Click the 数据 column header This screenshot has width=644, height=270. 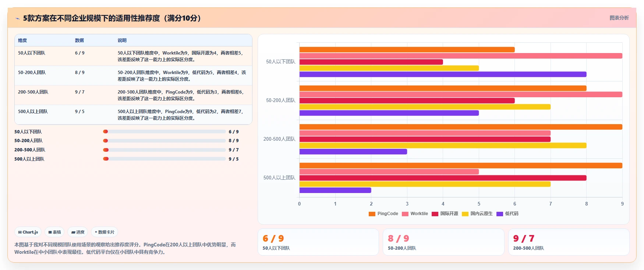pyautogui.click(x=79, y=41)
